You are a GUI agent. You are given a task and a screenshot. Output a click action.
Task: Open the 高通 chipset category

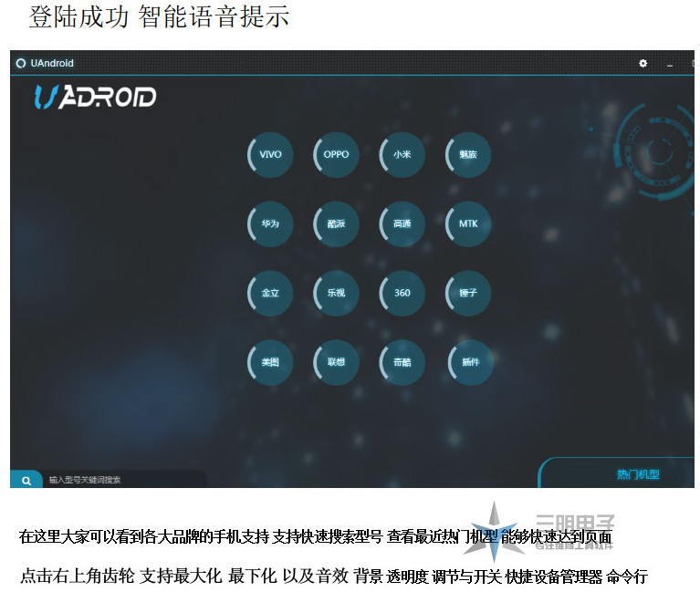(402, 223)
